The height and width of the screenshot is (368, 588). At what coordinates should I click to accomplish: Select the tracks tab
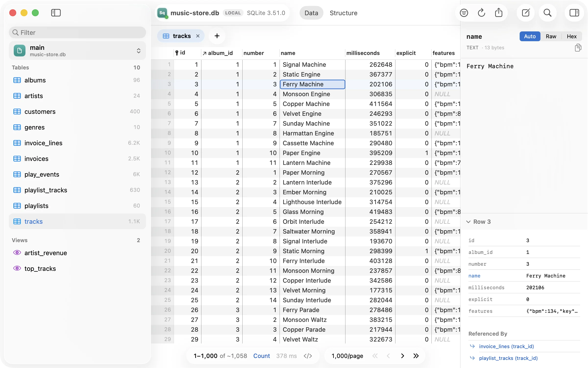coord(181,36)
